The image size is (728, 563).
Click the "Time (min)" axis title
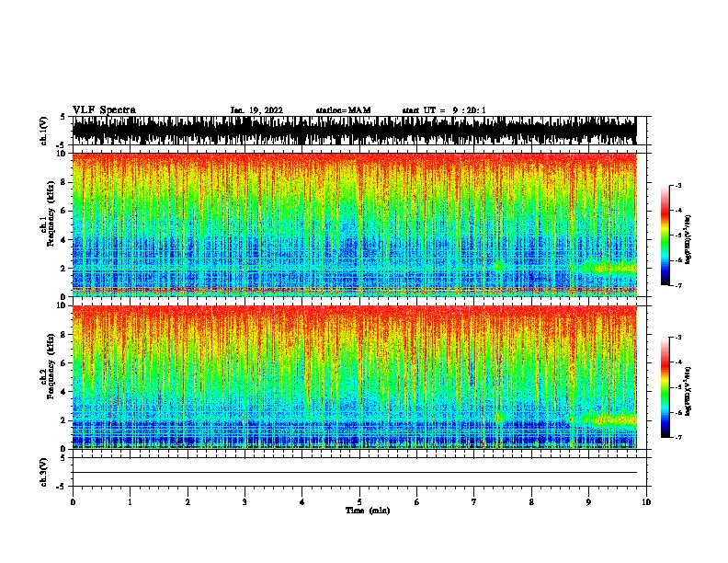[368, 511]
